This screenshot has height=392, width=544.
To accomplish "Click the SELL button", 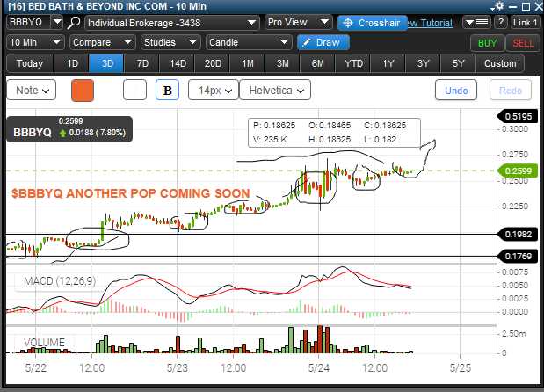I will coord(523,43).
